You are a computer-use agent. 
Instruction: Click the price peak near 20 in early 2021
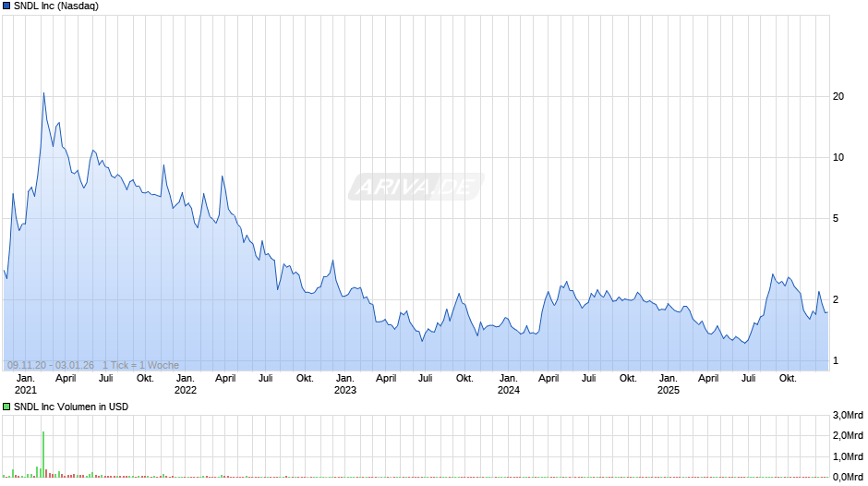tap(43, 93)
